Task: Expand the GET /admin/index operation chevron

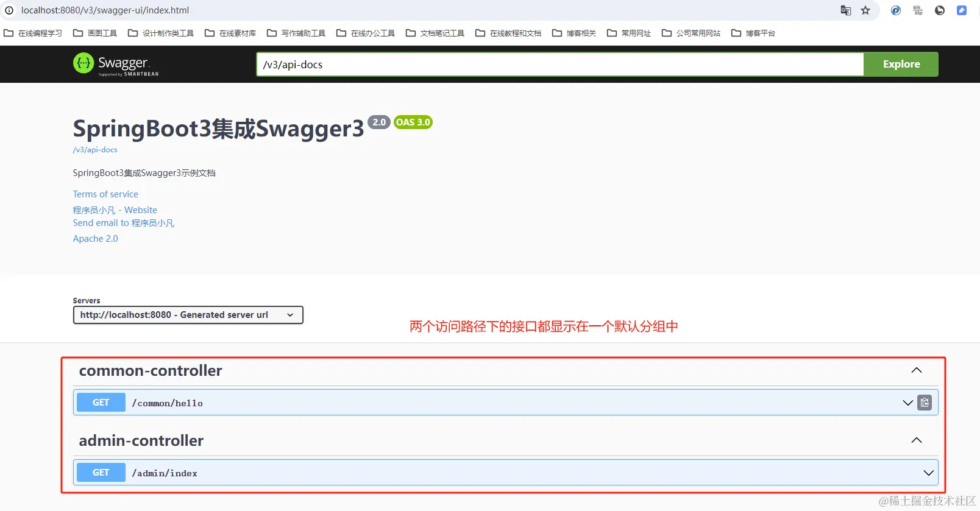Action: click(x=928, y=473)
